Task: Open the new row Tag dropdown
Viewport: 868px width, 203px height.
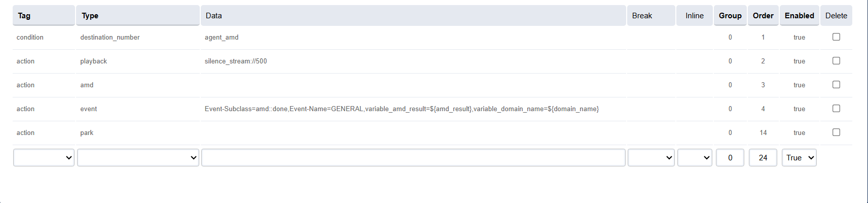Action: tap(44, 158)
